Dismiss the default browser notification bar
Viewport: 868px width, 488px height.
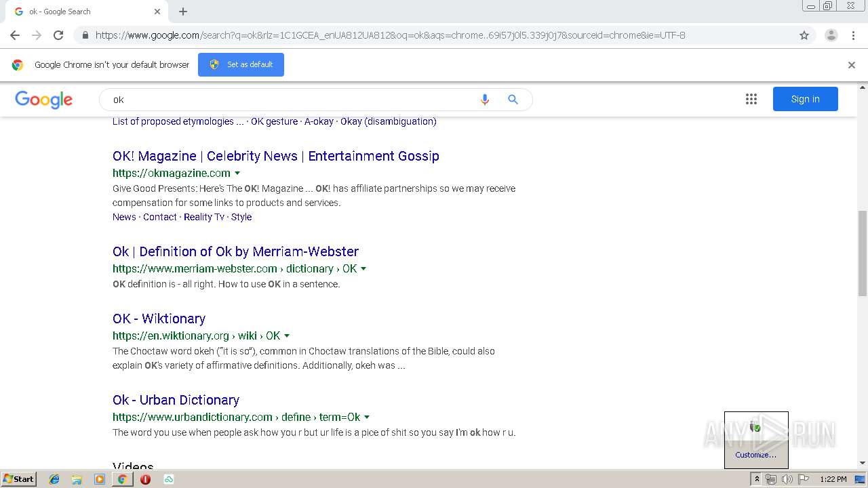coord(852,65)
